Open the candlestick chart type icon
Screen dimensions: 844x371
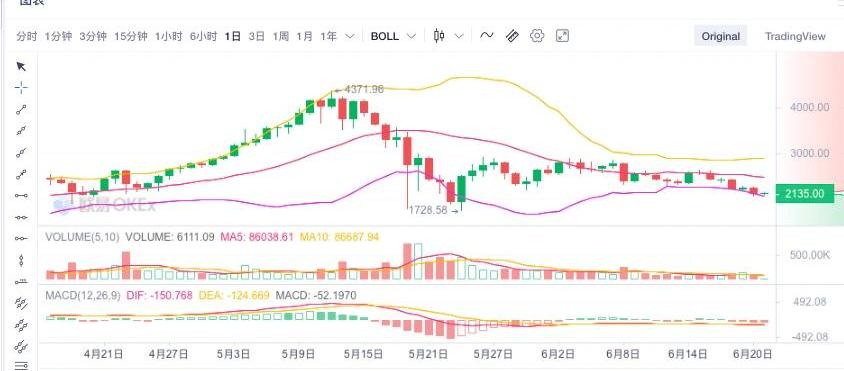pos(439,36)
